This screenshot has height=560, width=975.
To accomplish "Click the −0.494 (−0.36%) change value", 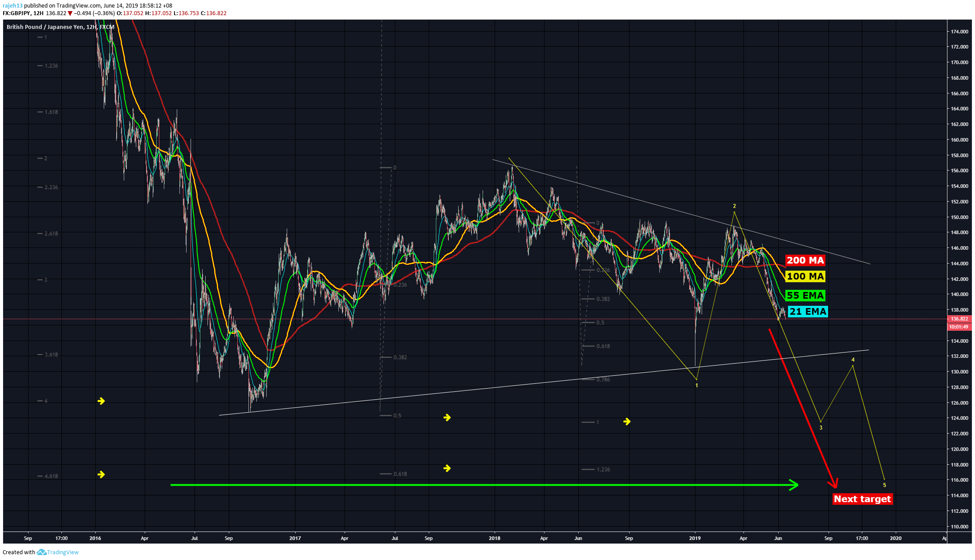I will point(94,13).
